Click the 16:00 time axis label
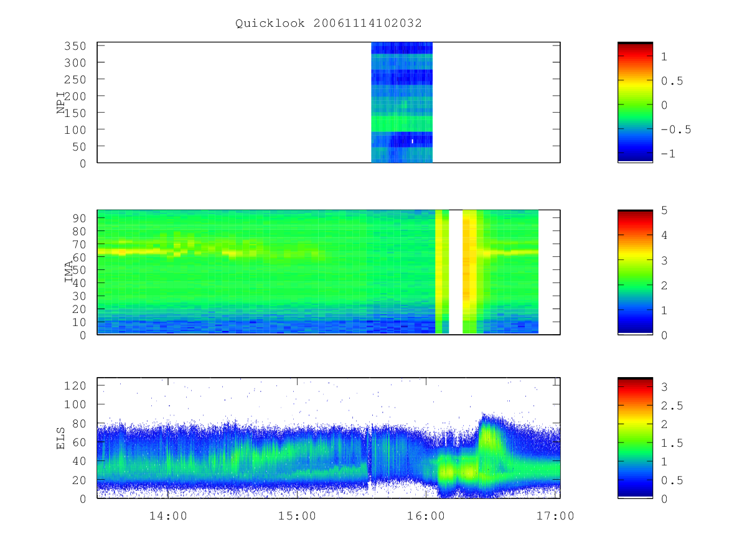747x560 pixels. pos(426,516)
